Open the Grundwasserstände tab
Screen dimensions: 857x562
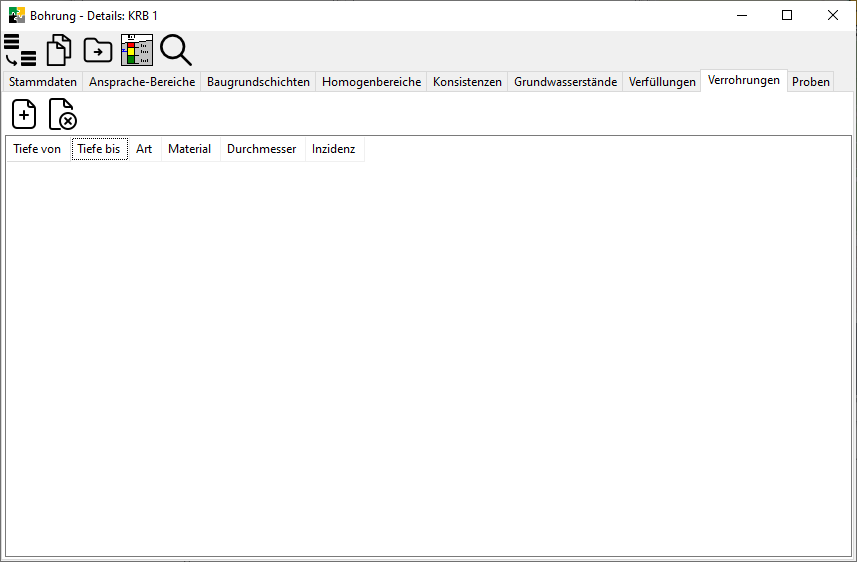tap(565, 82)
